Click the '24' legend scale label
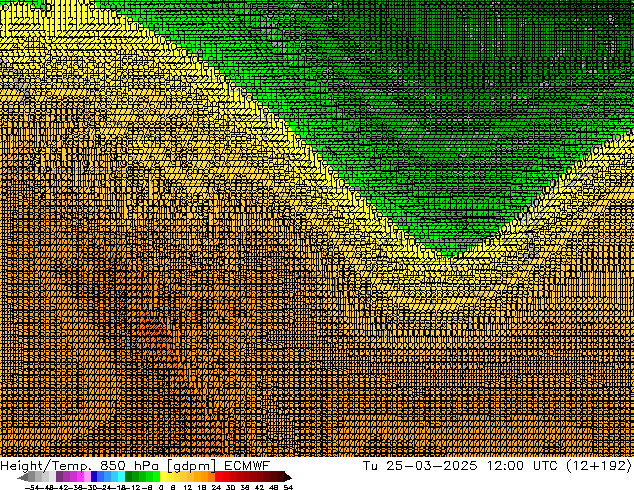 (x=216, y=487)
